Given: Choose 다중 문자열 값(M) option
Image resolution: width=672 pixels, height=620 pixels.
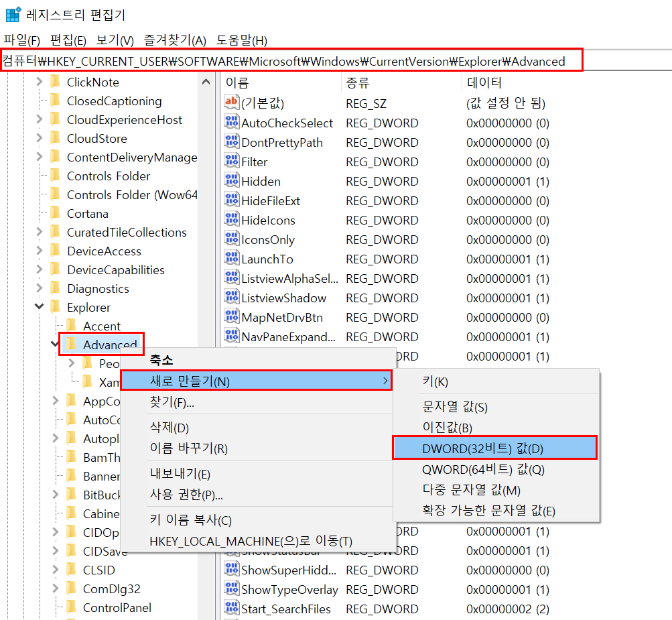Looking at the screenshot, I should (x=496, y=490).
